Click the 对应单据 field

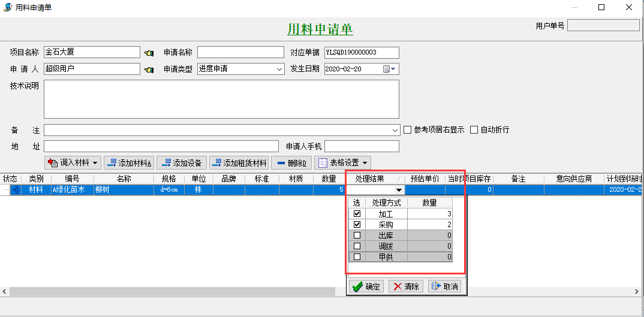point(362,53)
